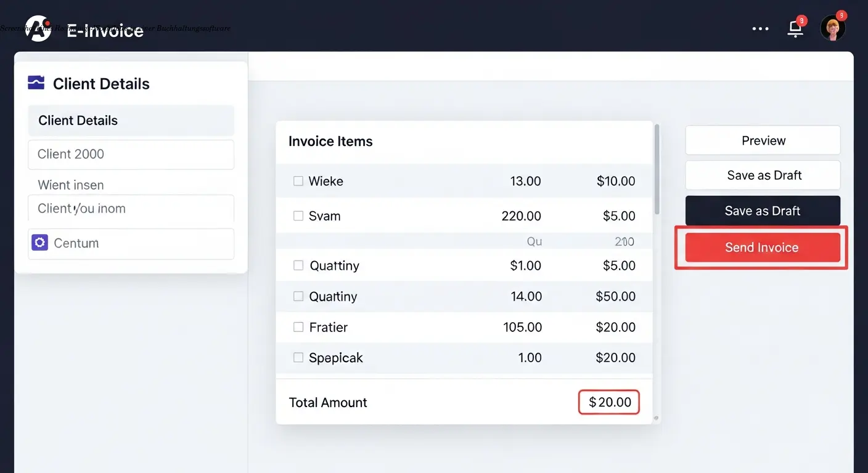Open notifications via the bell icon
This screenshot has height=473, width=868.
(795, 29)
